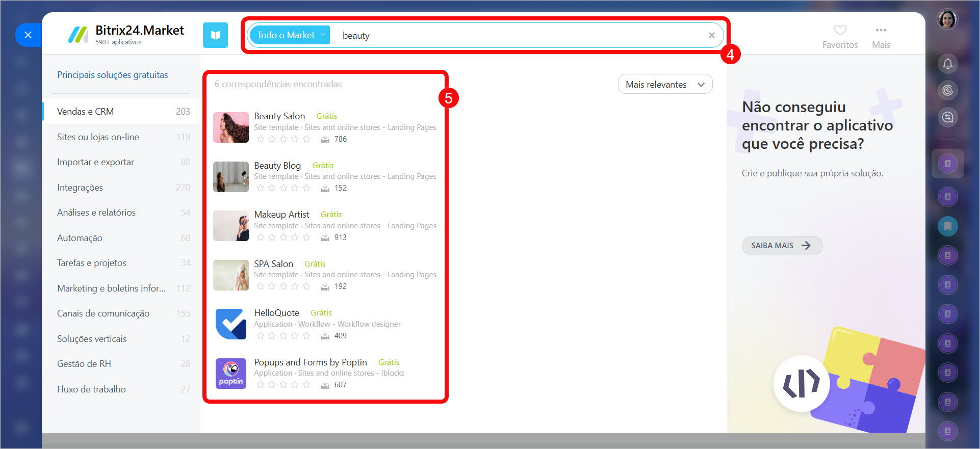
Task: Open the chat search icon in right sidebar
Action: tap(947, 118)
